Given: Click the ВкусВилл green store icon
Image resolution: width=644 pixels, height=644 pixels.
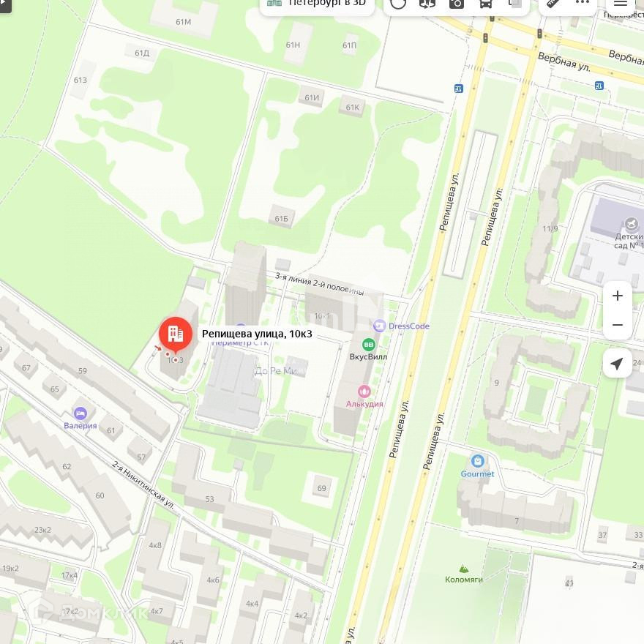Looking at the screenshot, I should (368, 344).
